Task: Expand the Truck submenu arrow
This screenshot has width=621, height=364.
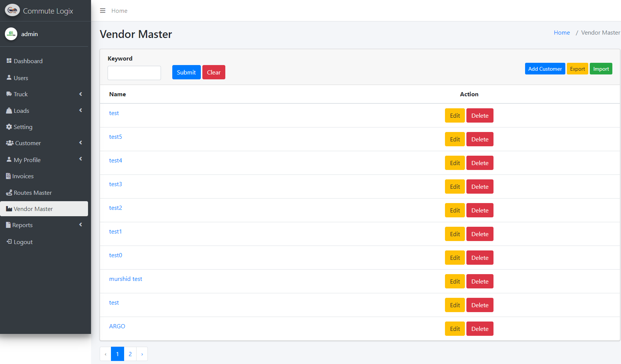Action: pos(80,94)
